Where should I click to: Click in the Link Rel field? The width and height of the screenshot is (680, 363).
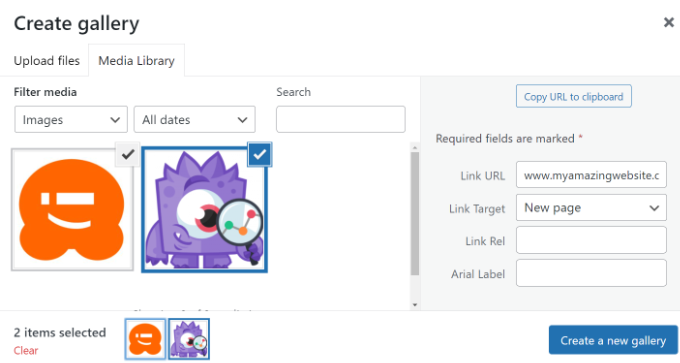point(591,240)
